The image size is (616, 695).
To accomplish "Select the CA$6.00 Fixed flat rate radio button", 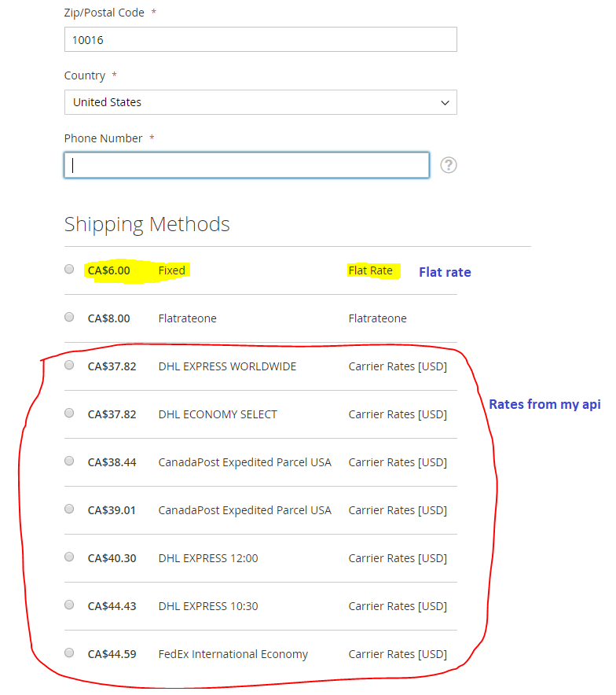I will (69, 269).
